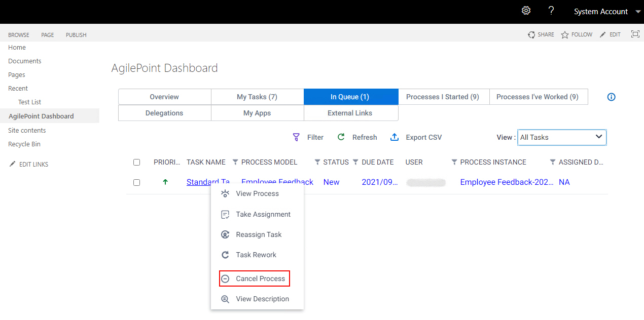Open the Employee Feedback process model link
Image resolution: width=644 pixels, height=320 pixels.
point(277,182)
